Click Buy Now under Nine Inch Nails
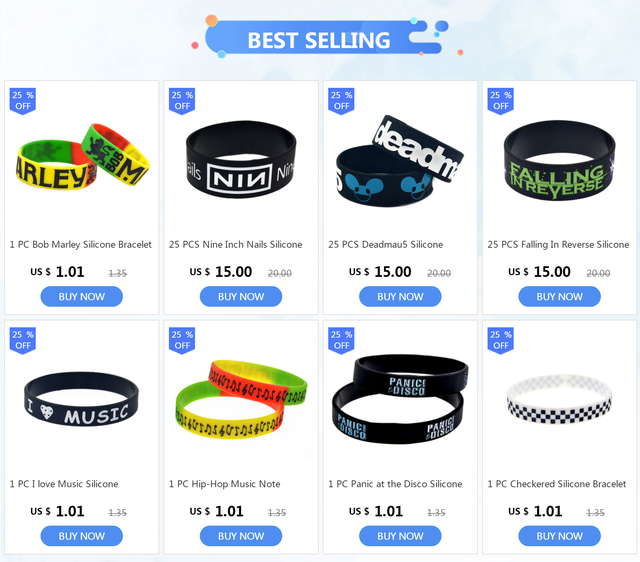This screenshot has width=640, height=562. [x=241, y=296]
